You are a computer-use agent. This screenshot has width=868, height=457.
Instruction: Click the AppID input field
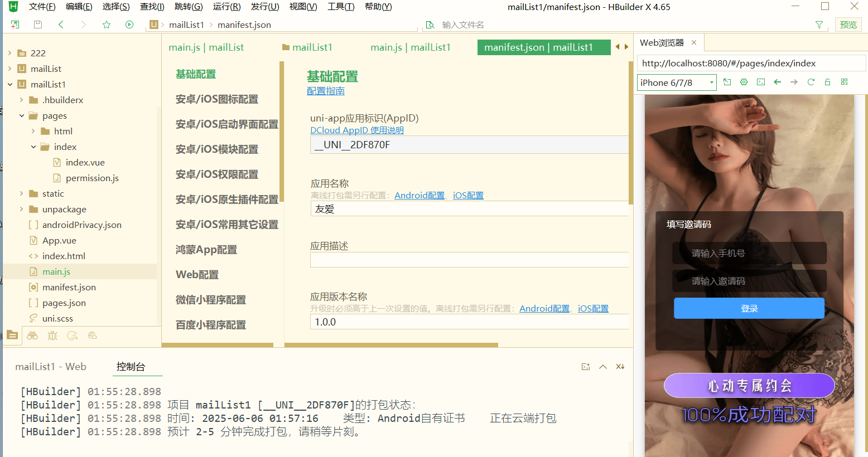(469, 145)
